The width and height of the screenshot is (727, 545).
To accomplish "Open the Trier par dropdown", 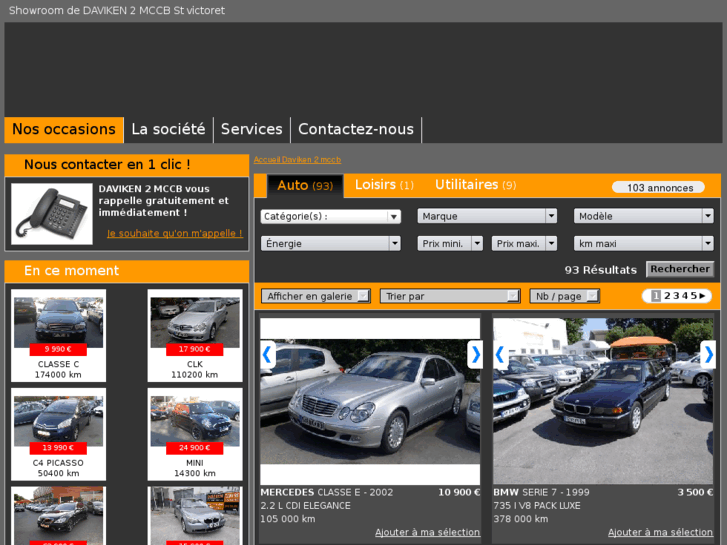I will pos(450,296).
